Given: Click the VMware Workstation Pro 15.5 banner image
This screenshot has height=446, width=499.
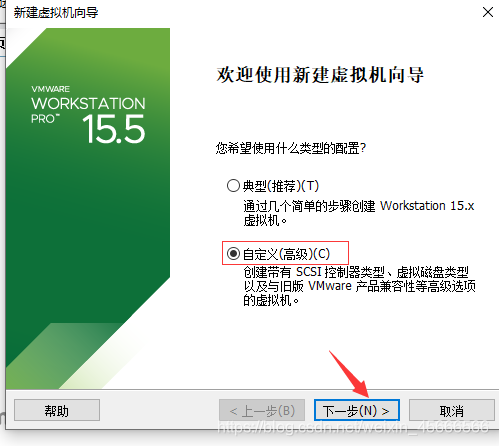Looking at the screenshot, I should (88, 208).
